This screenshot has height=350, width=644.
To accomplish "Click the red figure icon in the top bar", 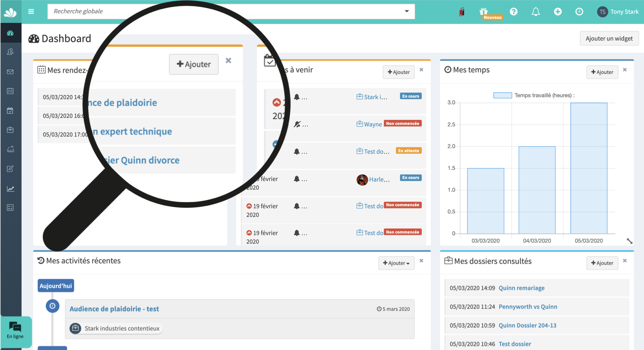I will (x=462, y=12).
